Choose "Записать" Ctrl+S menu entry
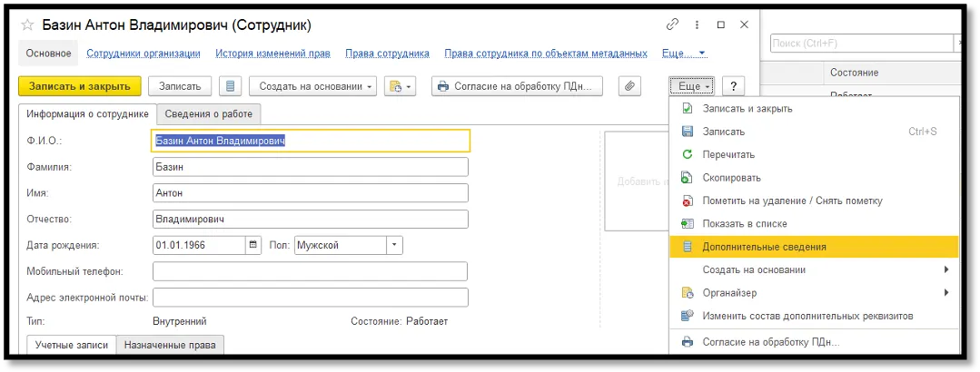This screenshot has height=372, width=980. (x=814, y=132)
